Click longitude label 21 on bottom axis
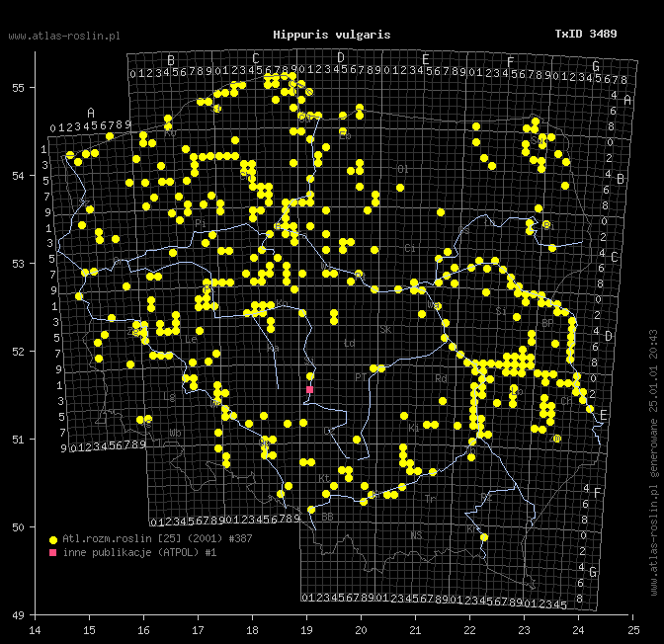 415,630
